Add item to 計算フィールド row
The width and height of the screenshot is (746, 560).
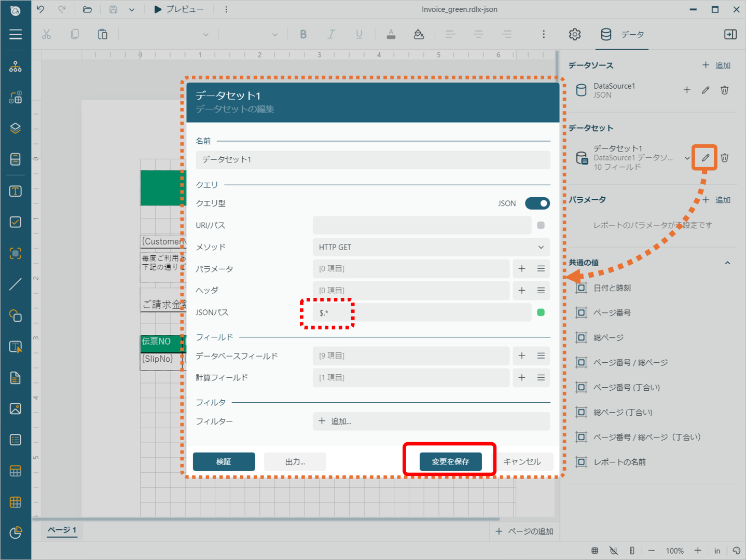[522, 378]
